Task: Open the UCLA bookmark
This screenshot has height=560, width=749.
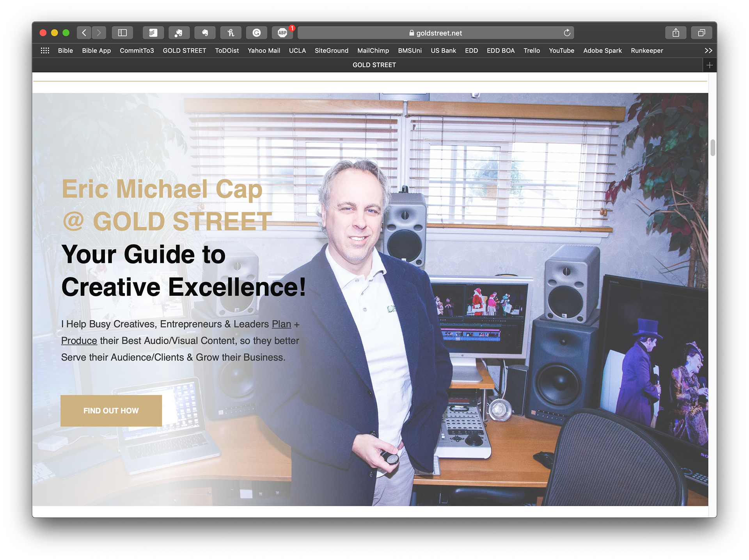Action: 297,50
